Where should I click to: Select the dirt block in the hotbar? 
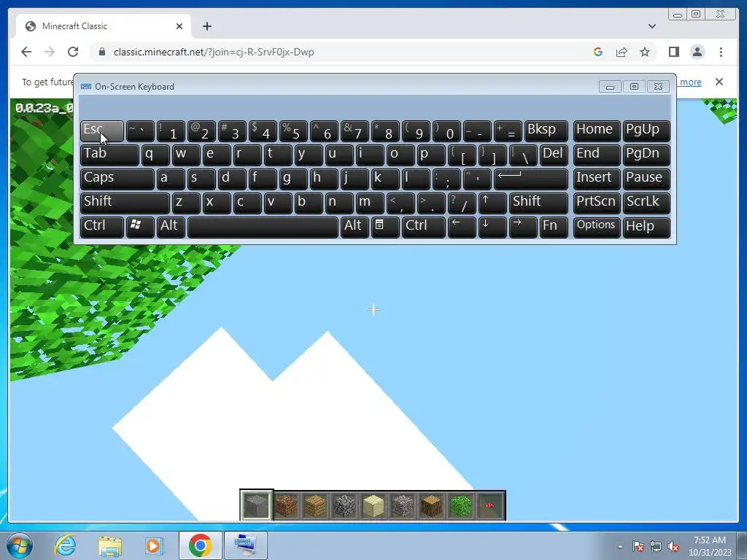tap(286, 505)
